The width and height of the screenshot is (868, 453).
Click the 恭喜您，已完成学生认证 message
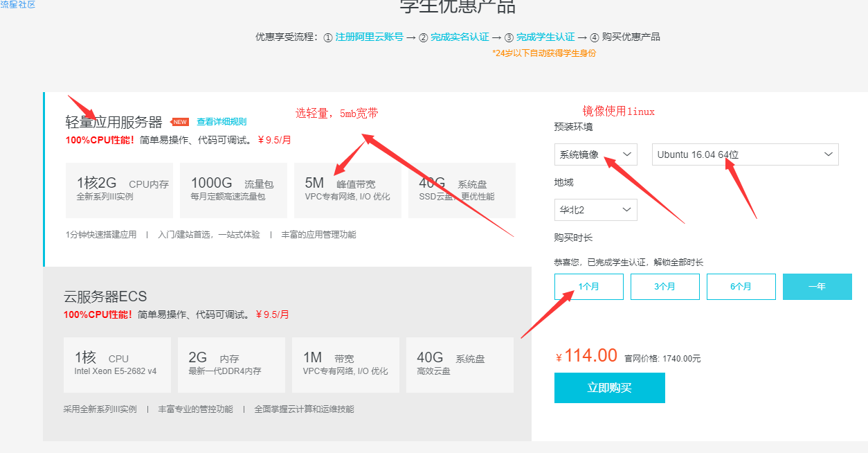[x=629, y=263]
